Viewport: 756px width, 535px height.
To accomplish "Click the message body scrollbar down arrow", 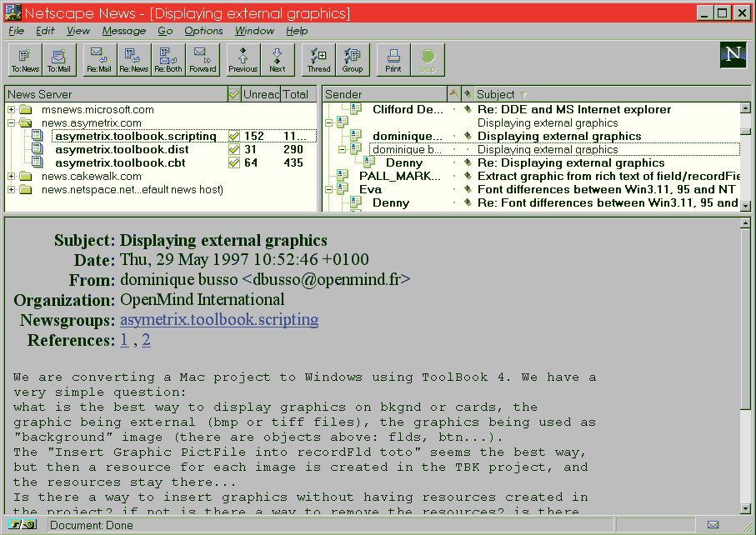I will pyautogui.click(x=745, y=507).
